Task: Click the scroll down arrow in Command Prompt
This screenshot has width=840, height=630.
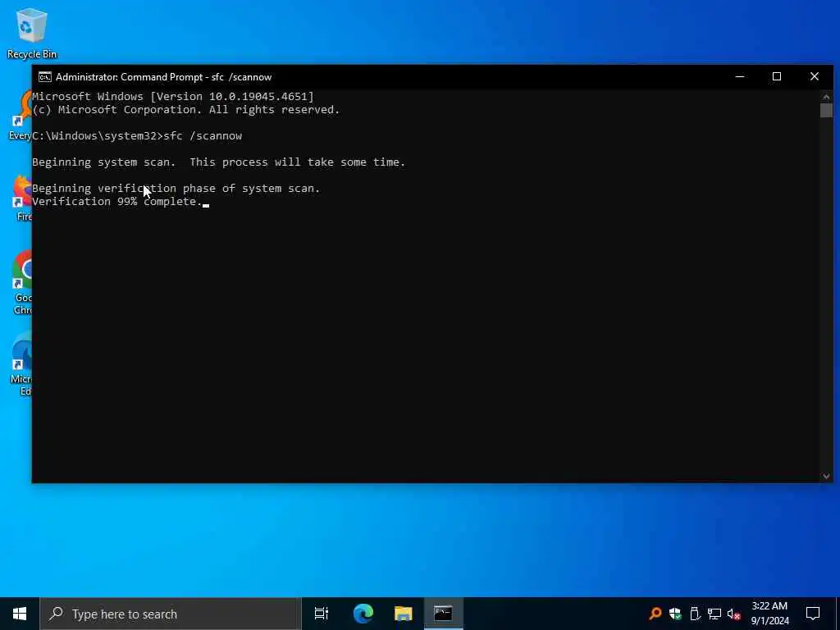Action: [825, 477]
